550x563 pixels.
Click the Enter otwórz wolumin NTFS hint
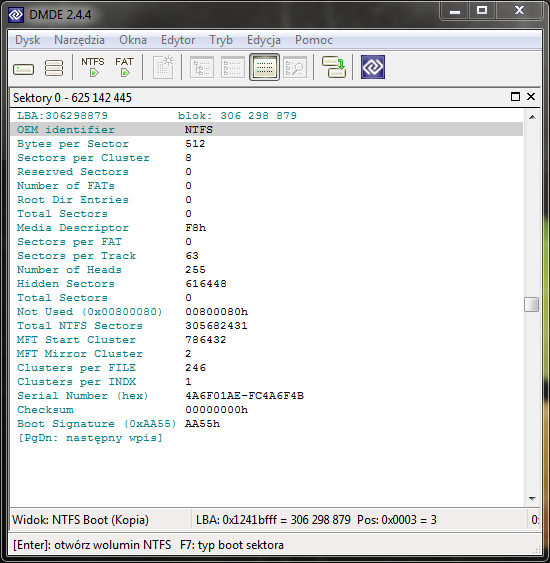92,545
